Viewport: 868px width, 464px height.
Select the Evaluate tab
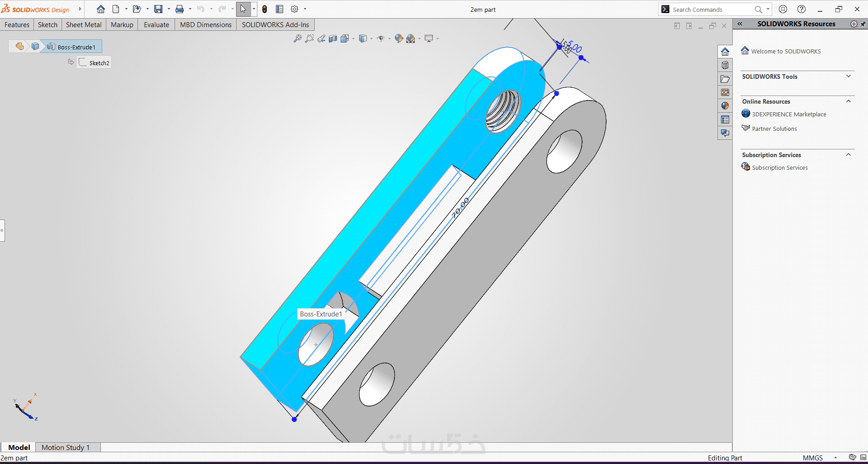[157, 25]
